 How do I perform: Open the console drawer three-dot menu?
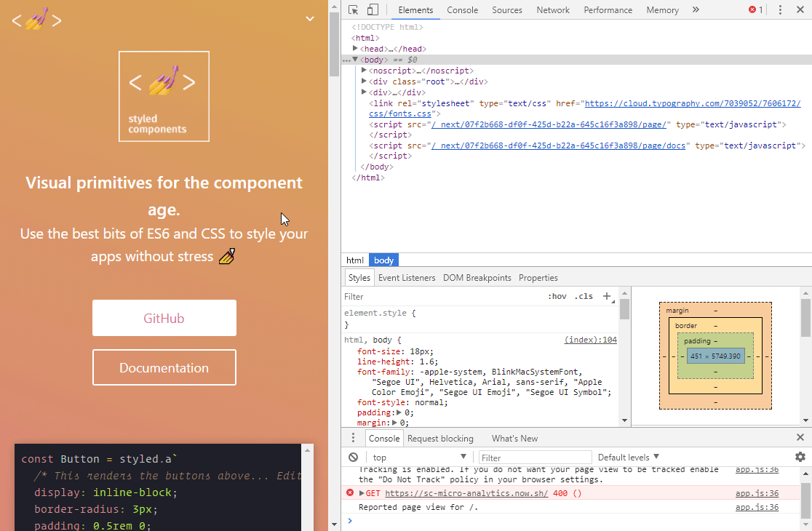(353, 438)
